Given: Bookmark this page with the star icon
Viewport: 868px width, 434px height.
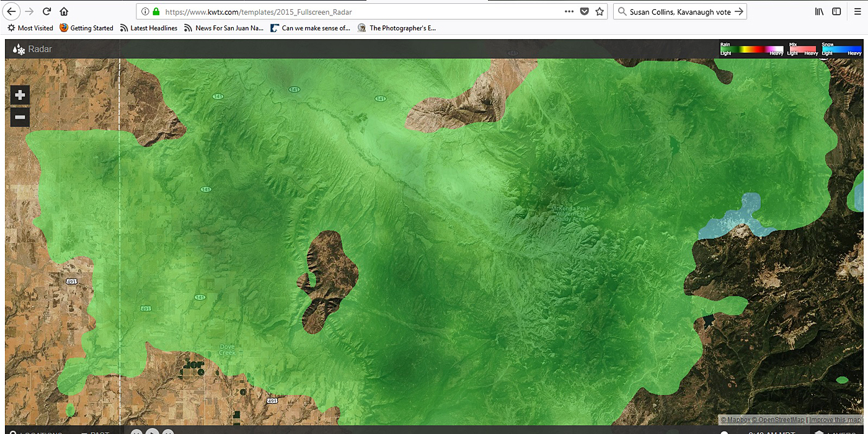Looking at the screenshot, I should point(600,11).
